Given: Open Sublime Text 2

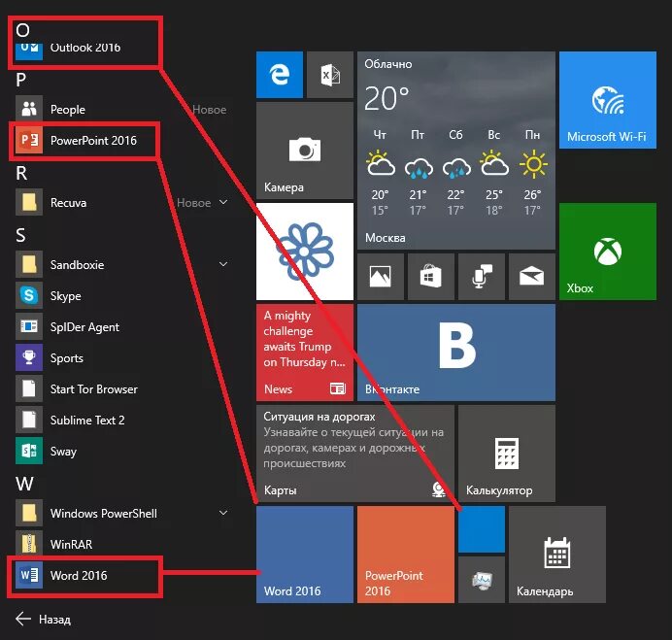Looking at the screenshot, I should coord(122,421).
